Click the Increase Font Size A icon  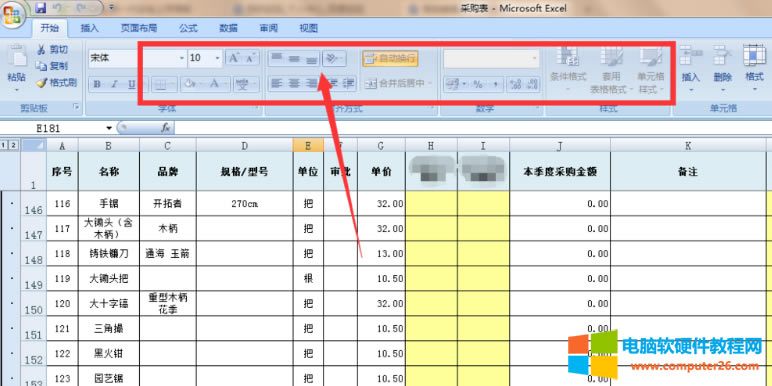[233, 58]
